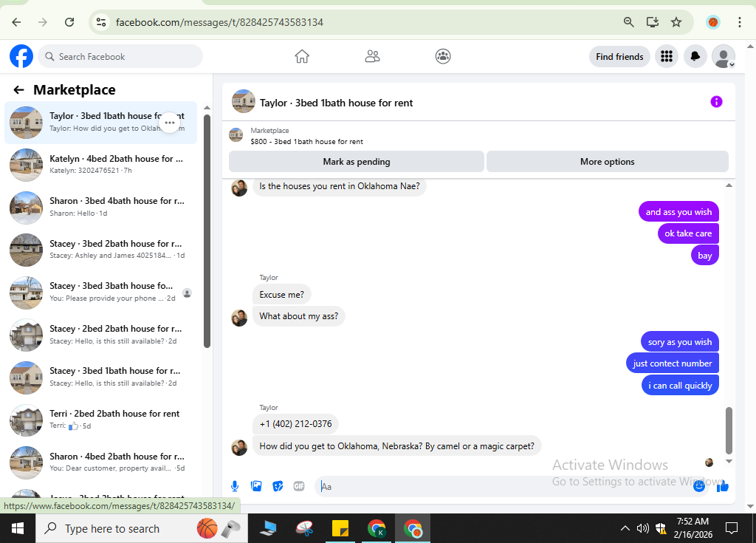756x543 pixels.
Task: Open the volume speaker icon in tray
Action: coord(642,528)
